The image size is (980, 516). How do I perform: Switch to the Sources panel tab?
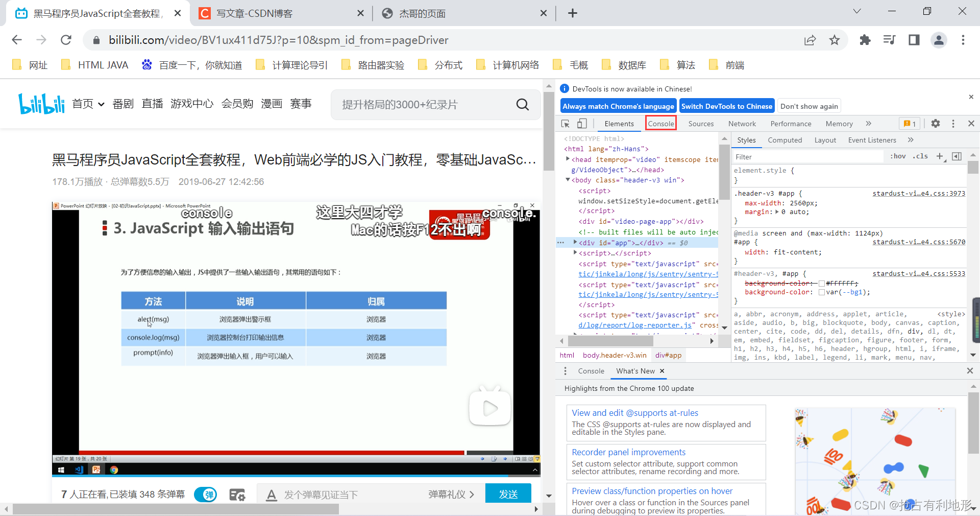tap(701, 124)
